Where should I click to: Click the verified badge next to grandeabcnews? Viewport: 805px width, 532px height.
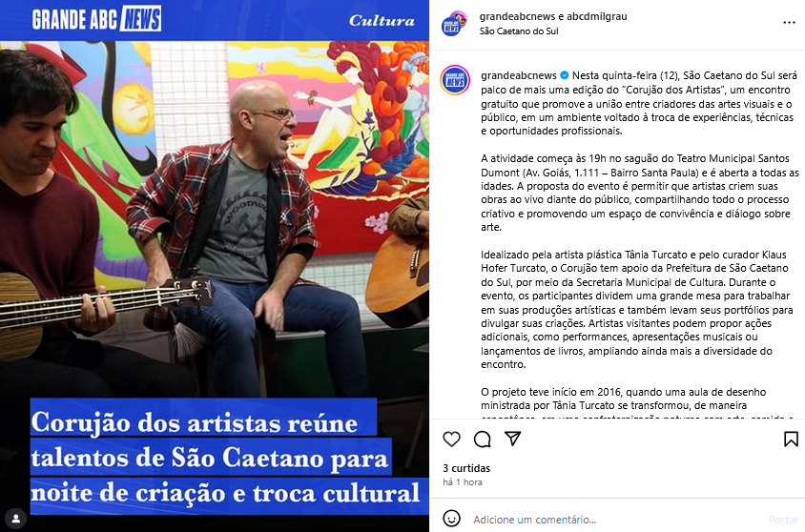point(565,75)
